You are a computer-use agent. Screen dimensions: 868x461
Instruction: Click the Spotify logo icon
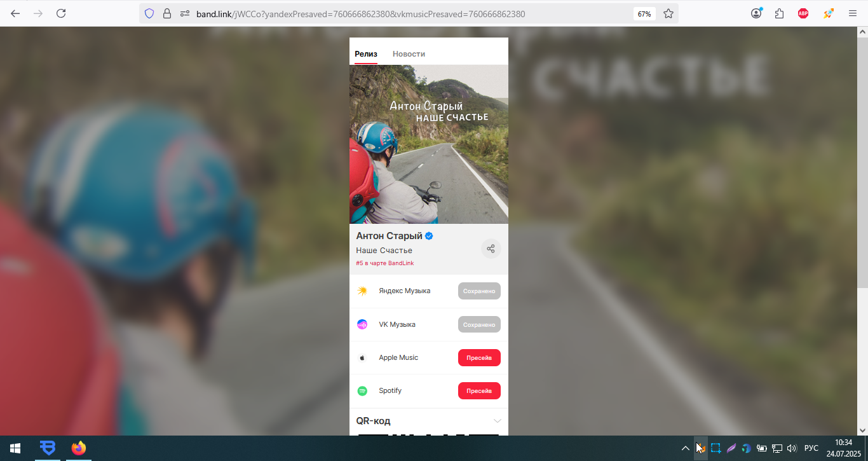pos(362,391)
